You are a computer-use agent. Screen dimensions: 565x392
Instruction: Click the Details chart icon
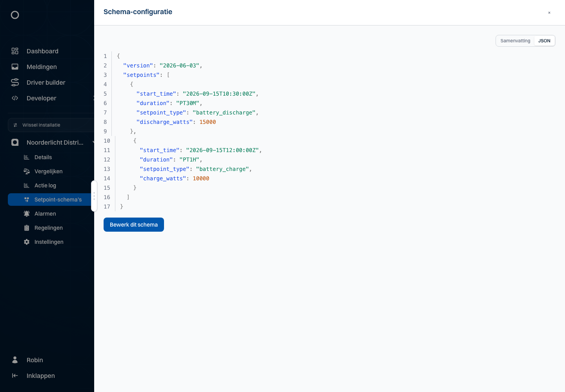tap(27, 157)
